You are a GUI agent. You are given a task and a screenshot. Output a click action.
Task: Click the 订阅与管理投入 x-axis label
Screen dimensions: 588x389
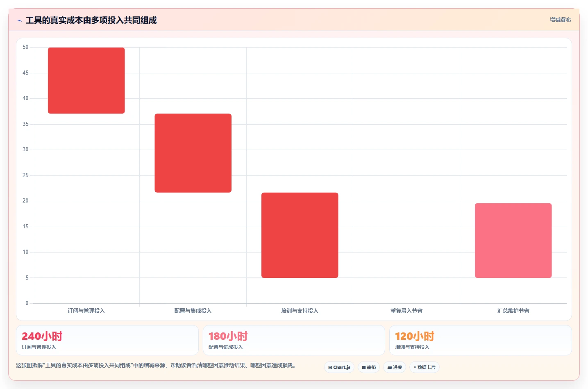point(86,311)
